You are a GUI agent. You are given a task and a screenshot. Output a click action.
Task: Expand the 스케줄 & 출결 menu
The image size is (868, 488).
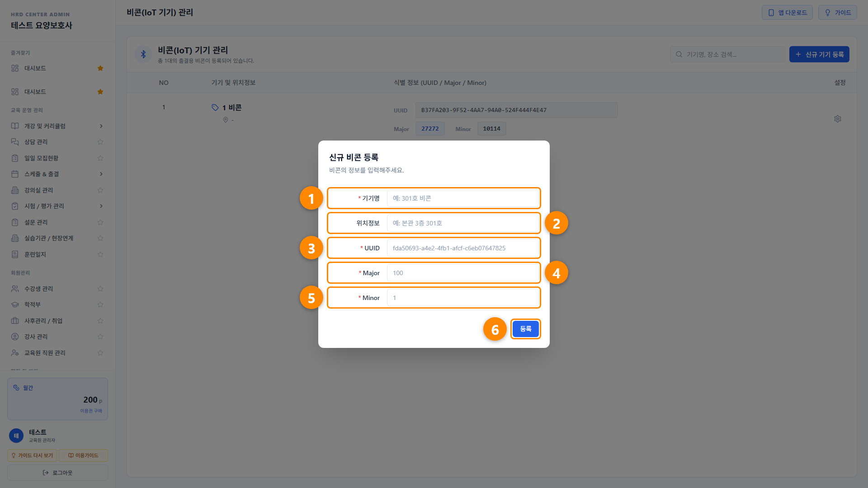57,174
